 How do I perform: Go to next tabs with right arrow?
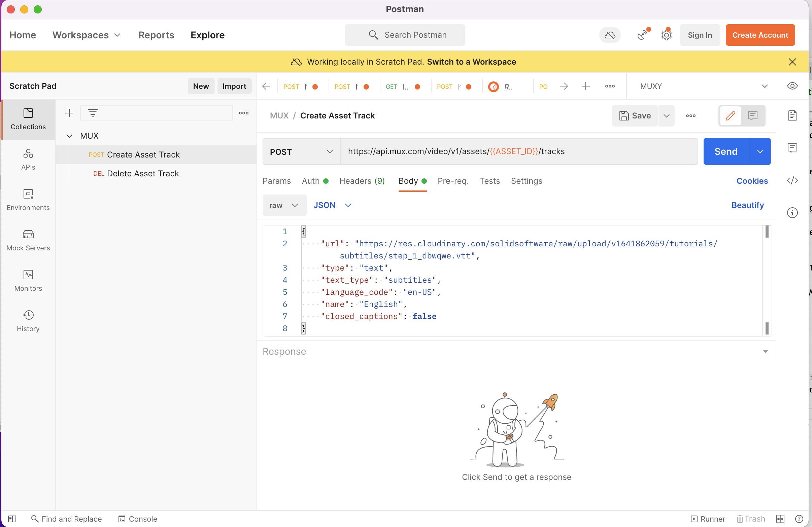564,86
